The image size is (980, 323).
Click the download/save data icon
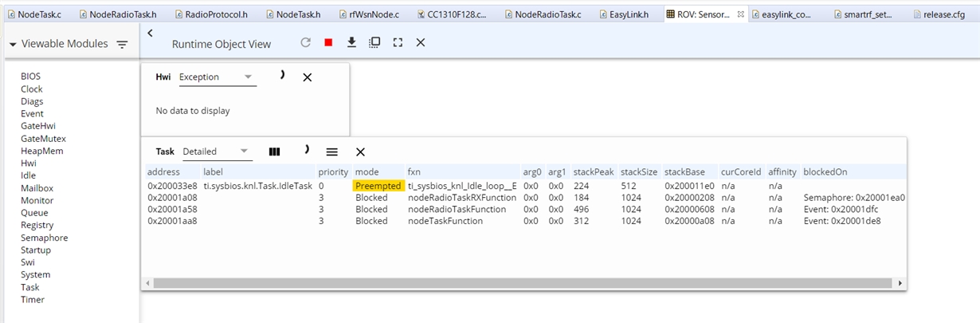(351, 43)
